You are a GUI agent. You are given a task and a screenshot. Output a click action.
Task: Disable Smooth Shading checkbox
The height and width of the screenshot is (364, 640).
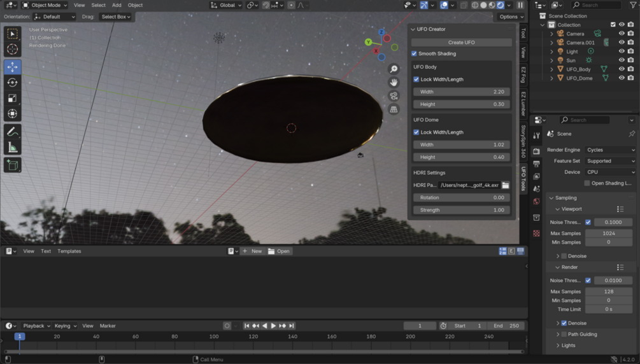tap(415, 53)
